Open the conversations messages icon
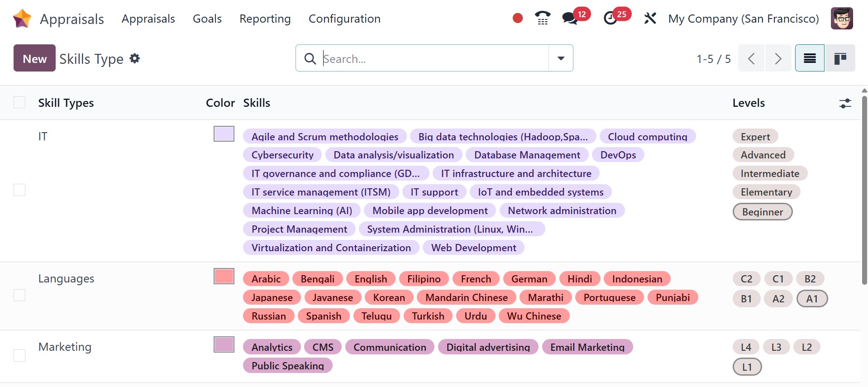The image size is (868, 387). pos(570,18)
